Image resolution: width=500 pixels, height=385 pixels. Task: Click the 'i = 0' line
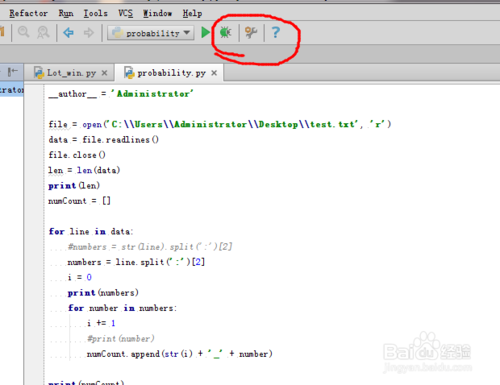(79, 277)
